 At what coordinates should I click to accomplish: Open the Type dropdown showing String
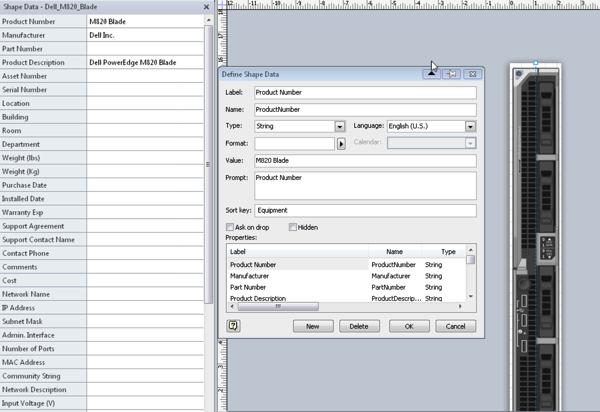pos(339,126)
